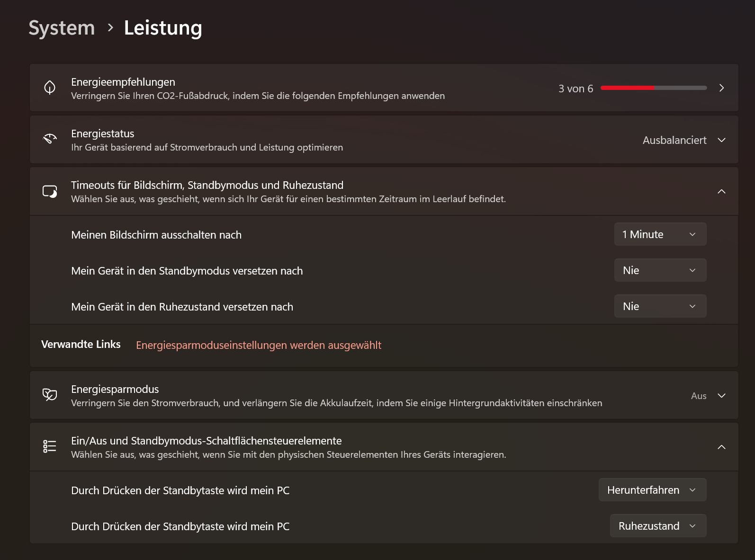
Task: Click the Energiesparmodus leaf-heart icon
Action: [x=50, y=395]
